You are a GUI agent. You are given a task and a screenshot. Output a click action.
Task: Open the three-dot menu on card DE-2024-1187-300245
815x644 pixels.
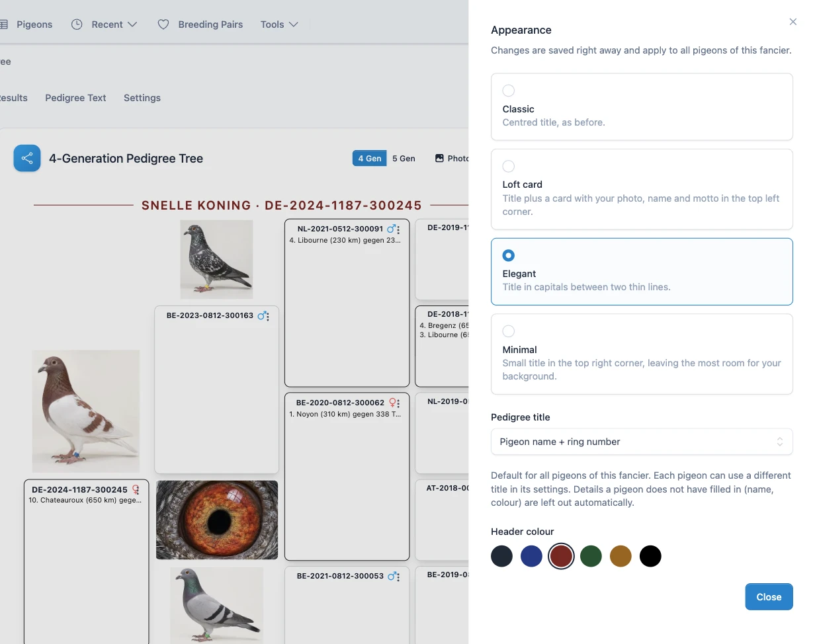click(138, 490)
